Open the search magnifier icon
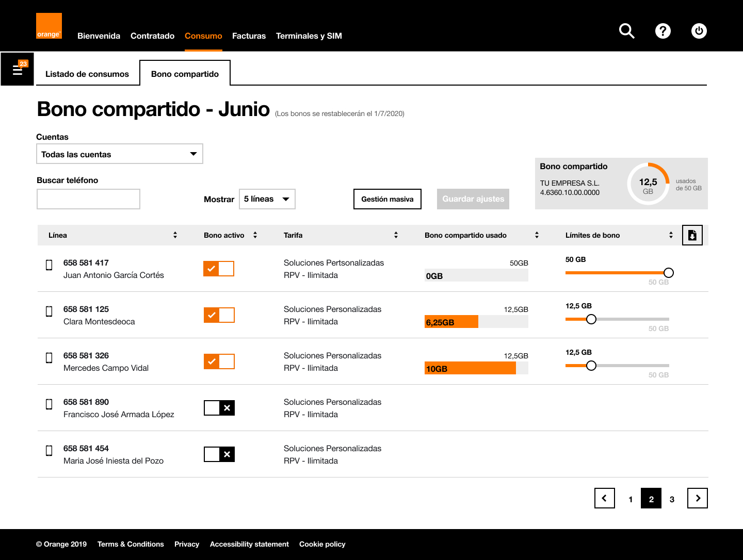 click(626, 31)
